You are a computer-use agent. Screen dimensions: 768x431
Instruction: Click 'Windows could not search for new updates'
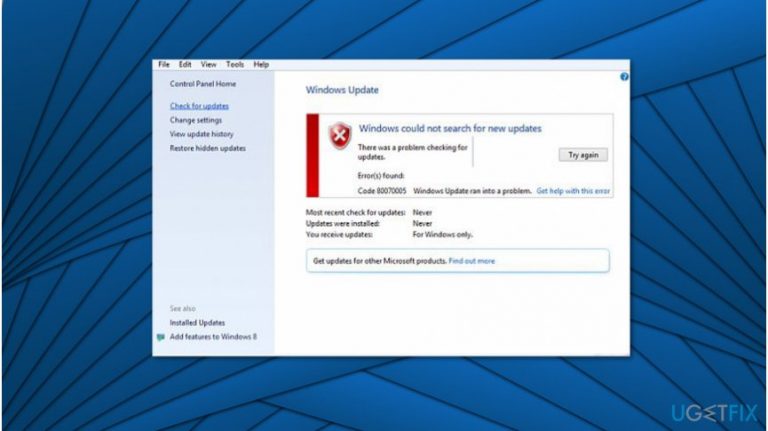tap(450, 129)
